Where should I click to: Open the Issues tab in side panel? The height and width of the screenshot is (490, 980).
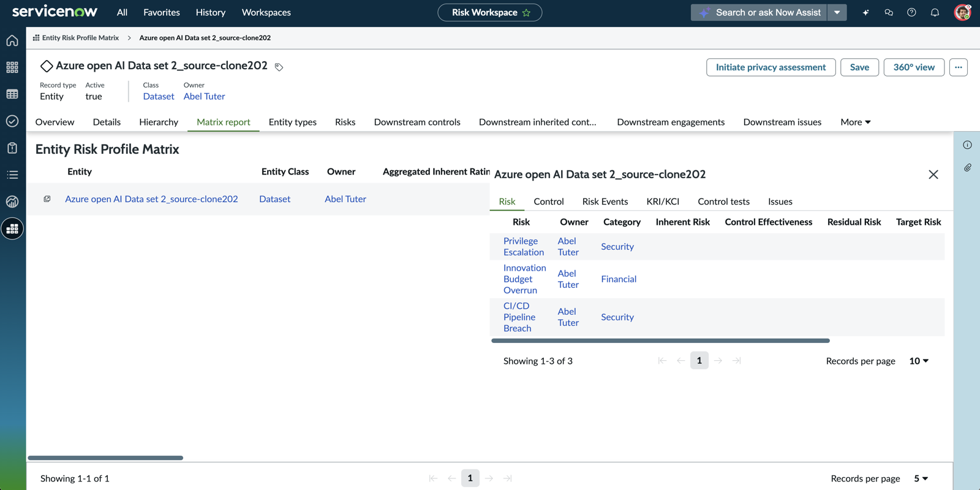pyautogui.click(x=780, y=202)
